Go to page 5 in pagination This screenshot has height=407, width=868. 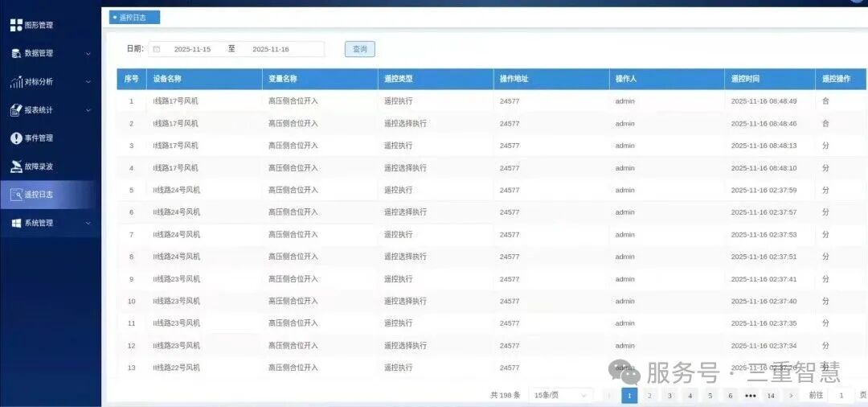710,396
